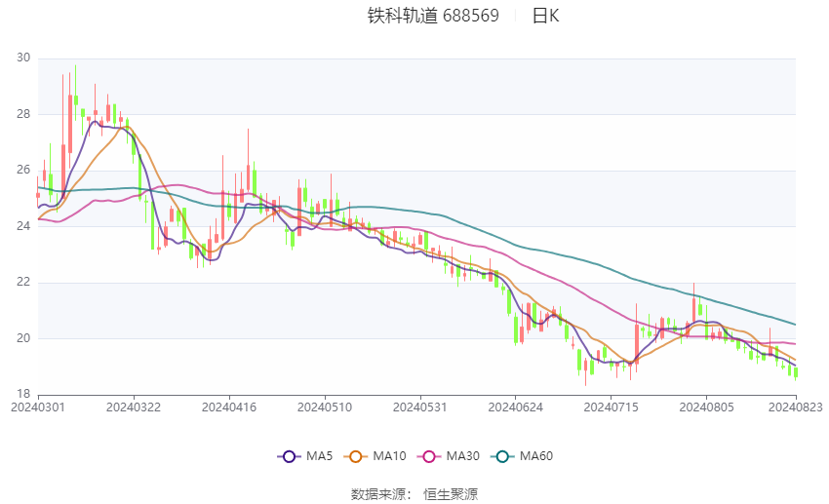
Task: Click the y-axis value 28
Action: 23,114
